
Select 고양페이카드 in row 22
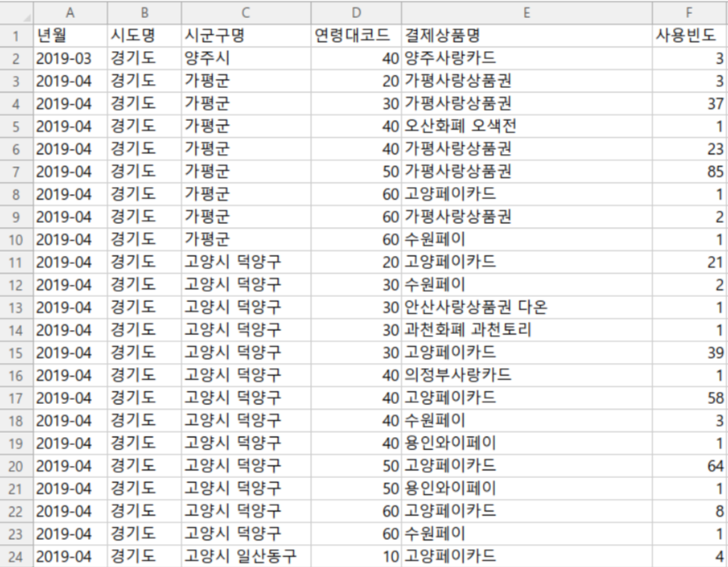click(x=526, y=512)
